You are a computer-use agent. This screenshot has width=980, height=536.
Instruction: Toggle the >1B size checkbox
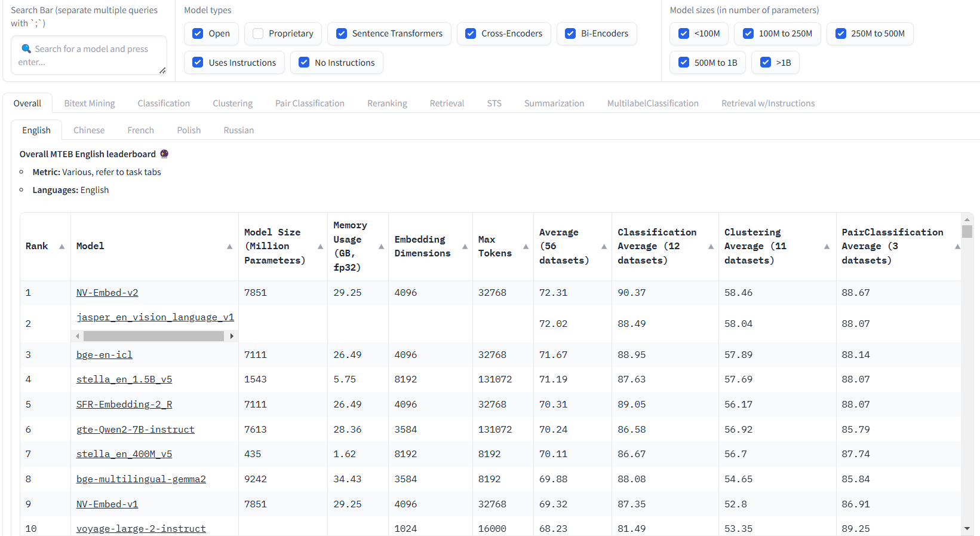click(x=766, y=62)
